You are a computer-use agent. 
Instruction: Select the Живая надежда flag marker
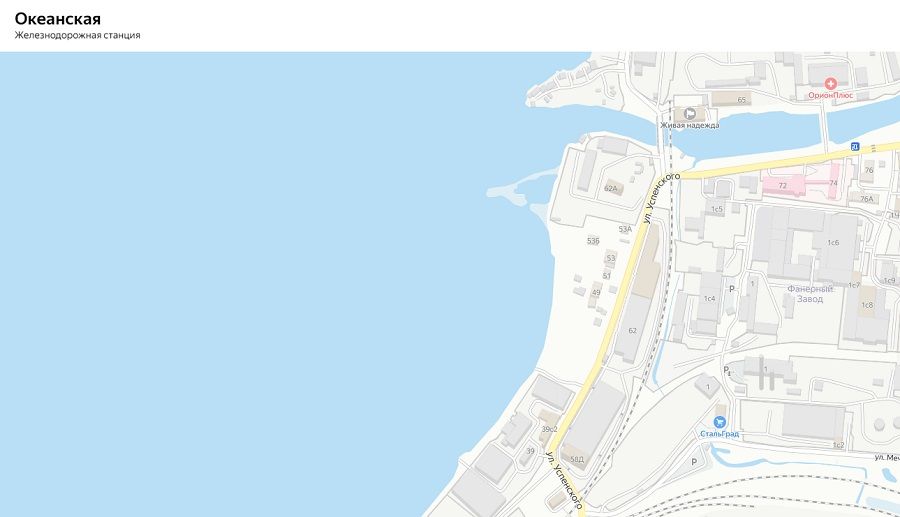pos(690,114)
